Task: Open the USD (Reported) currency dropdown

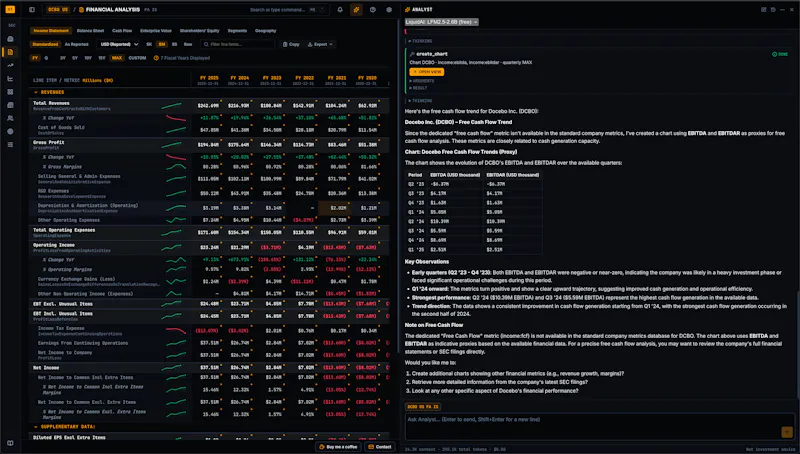Action: (119, 44)
